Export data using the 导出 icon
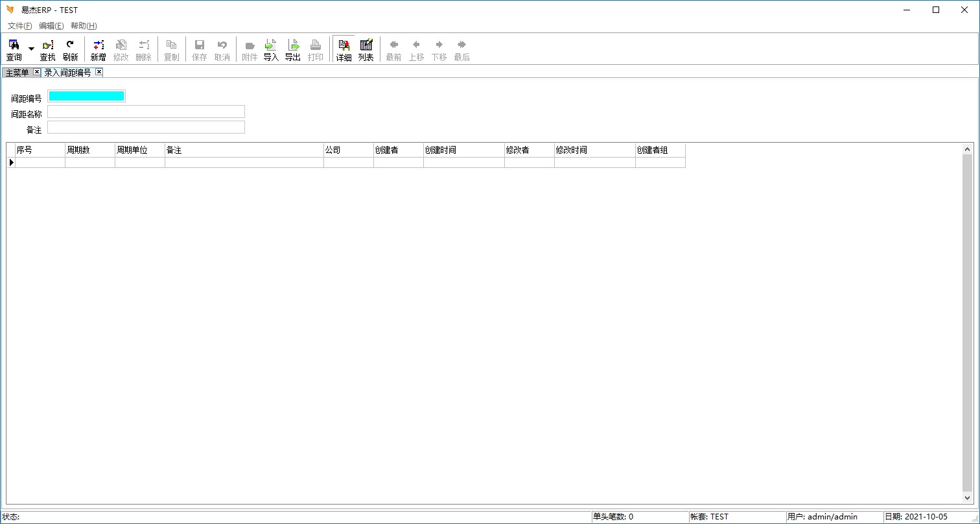 pos(293,49)
